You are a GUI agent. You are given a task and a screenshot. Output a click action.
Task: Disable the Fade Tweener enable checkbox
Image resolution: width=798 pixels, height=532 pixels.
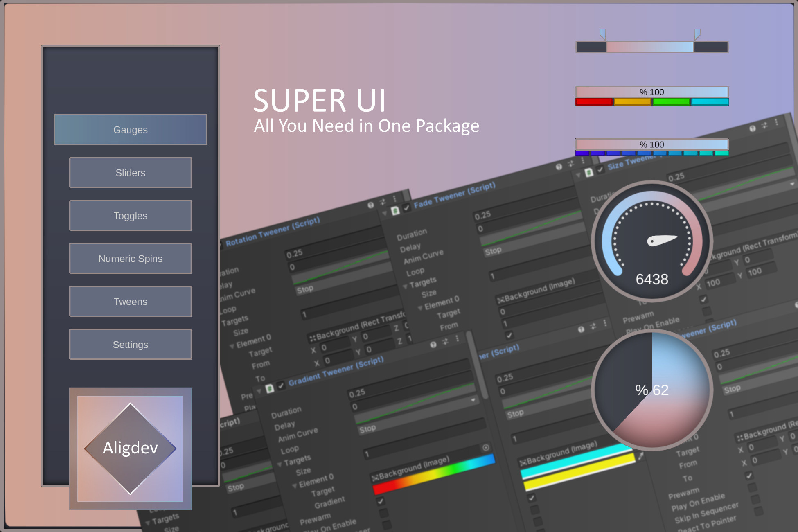click(x=406, y=208)
